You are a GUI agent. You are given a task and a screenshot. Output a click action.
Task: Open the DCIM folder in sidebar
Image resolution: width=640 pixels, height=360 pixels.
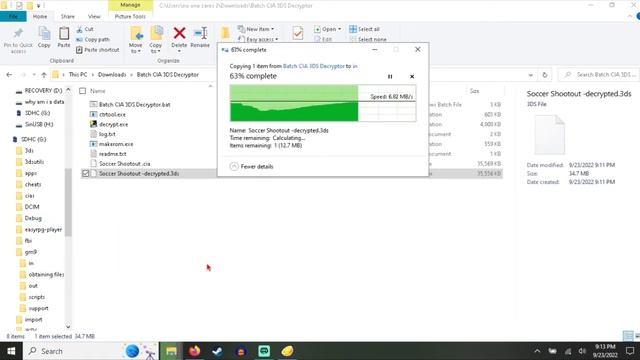[32, 207]
